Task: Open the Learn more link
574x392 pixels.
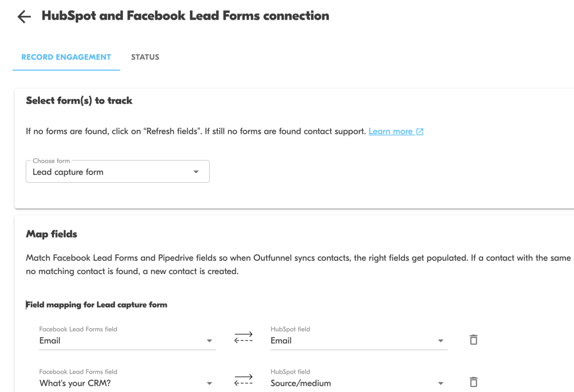Action: tap(390, 131)
